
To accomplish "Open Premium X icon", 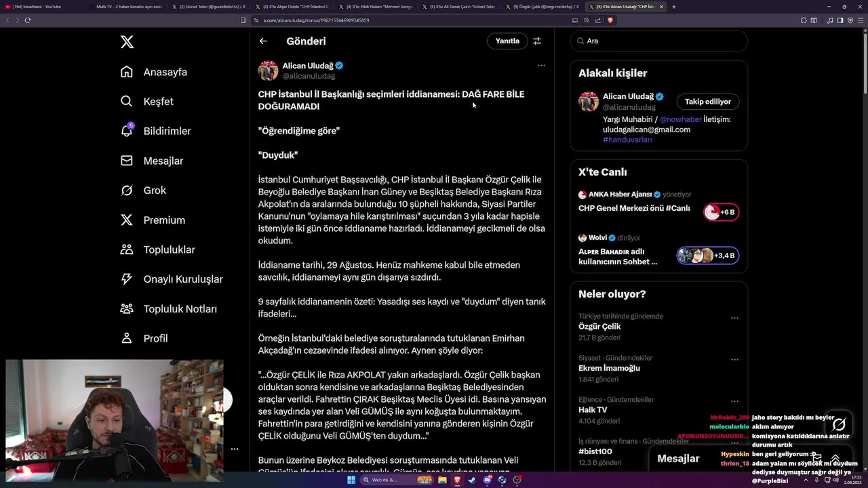I will click(127, 220).
